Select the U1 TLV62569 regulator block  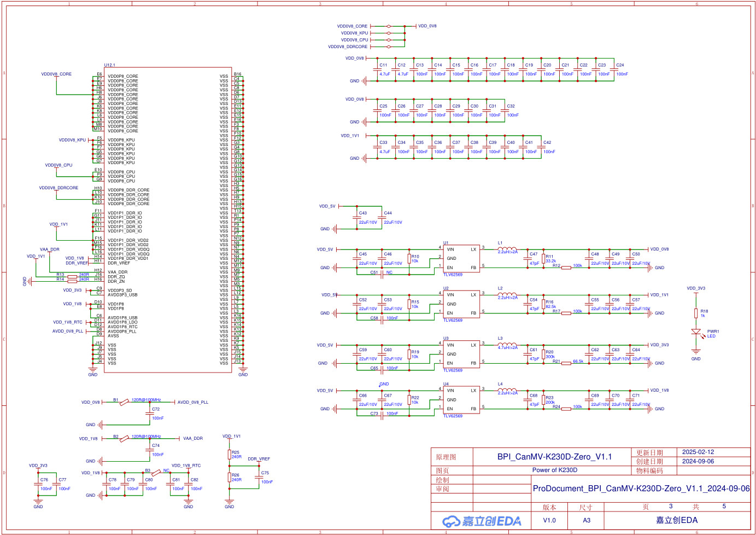(x=461, y=258)
